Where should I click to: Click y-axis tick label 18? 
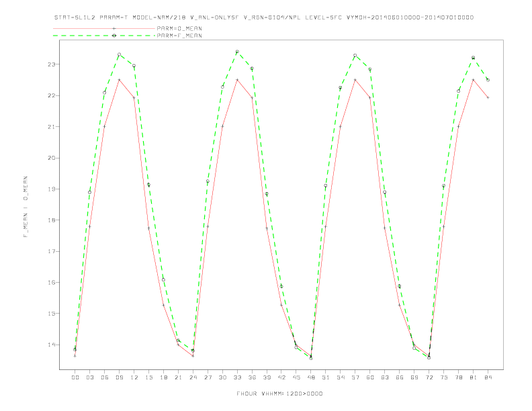click(x=52, y=220)
